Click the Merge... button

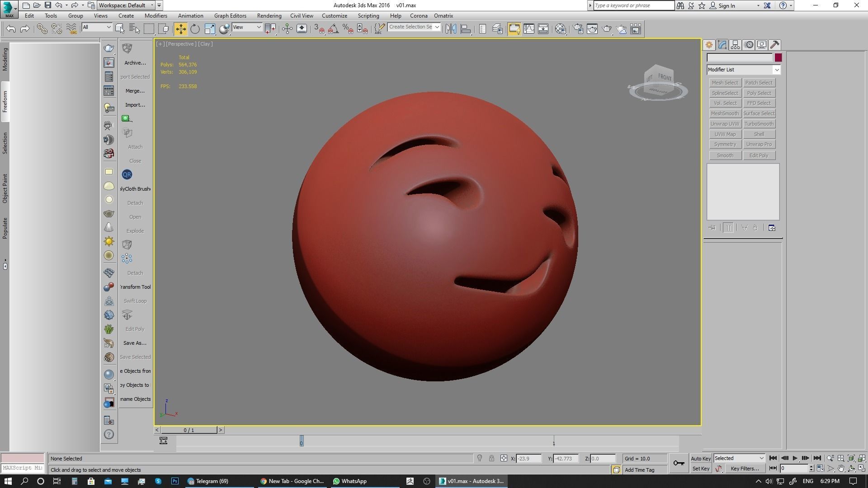(x=135, y=91)
